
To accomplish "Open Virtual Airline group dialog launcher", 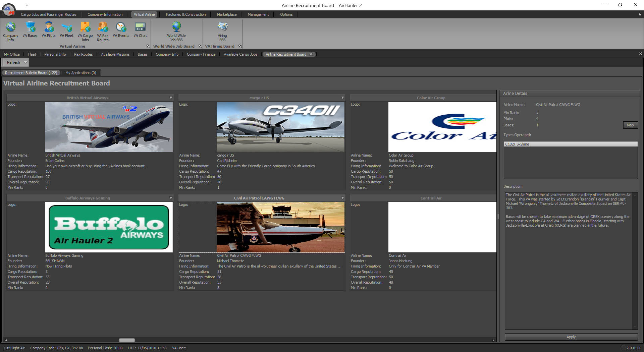I will [148, 46].
